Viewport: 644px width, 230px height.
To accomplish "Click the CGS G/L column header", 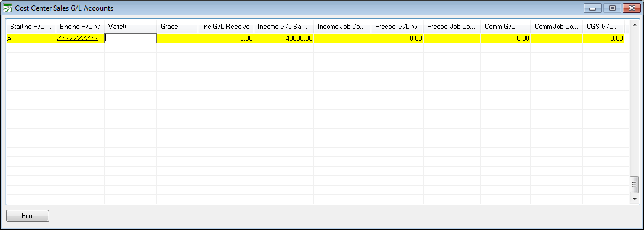I will pyautogui.click(x=603, y=27).
